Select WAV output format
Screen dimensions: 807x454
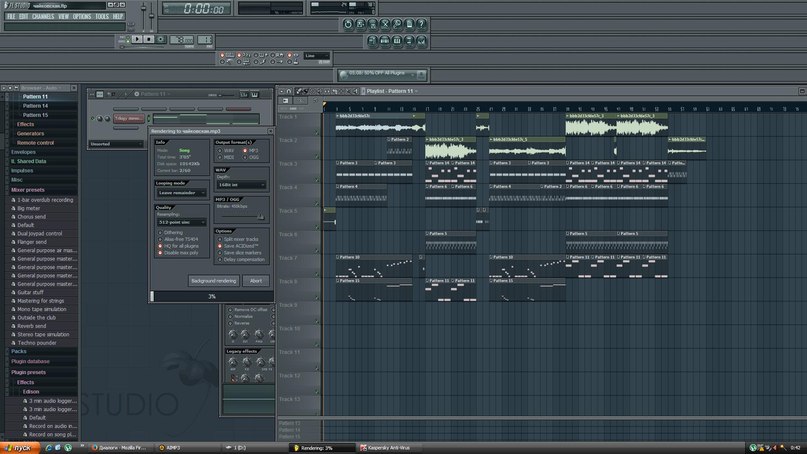coord(225,150)
